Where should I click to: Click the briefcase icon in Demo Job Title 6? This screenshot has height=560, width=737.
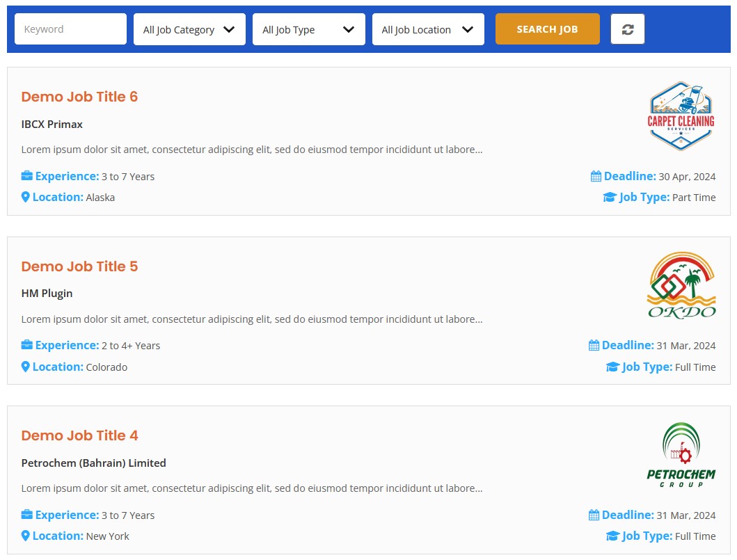coord(26,176)
